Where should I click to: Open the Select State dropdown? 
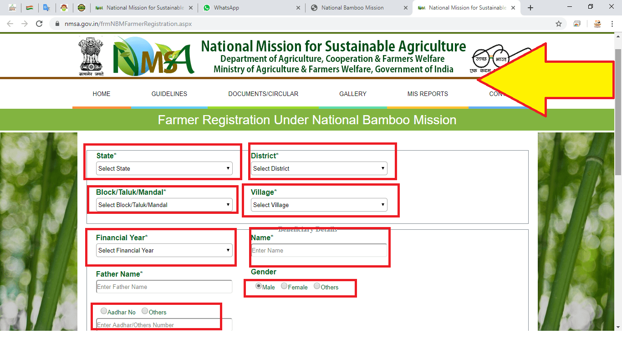tap(164, 168)
